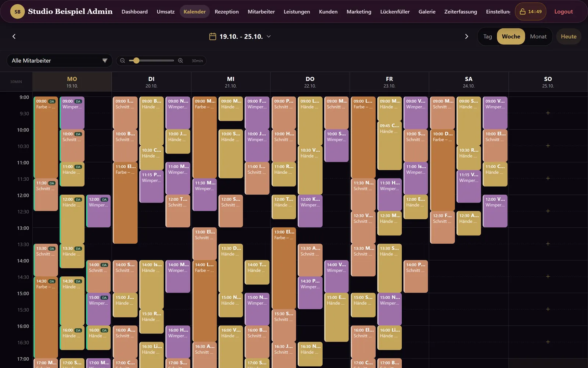Open the date range picker 19.10. - 25.10.

pyautogui.click(x=240, y=36)
